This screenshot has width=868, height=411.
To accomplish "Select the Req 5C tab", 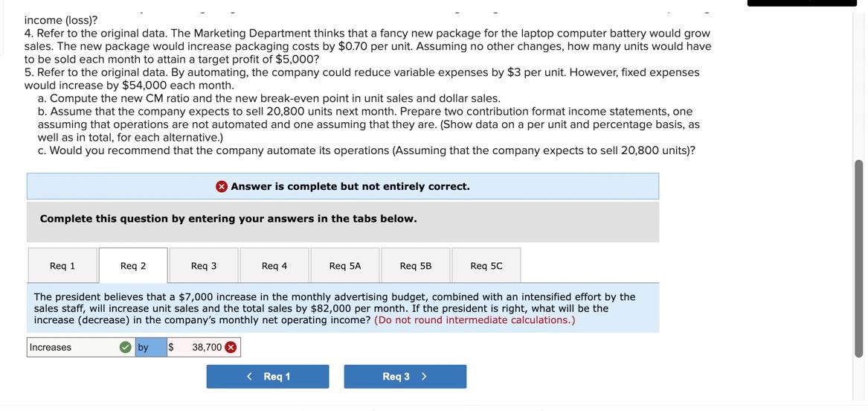I will tap(486, 266).
